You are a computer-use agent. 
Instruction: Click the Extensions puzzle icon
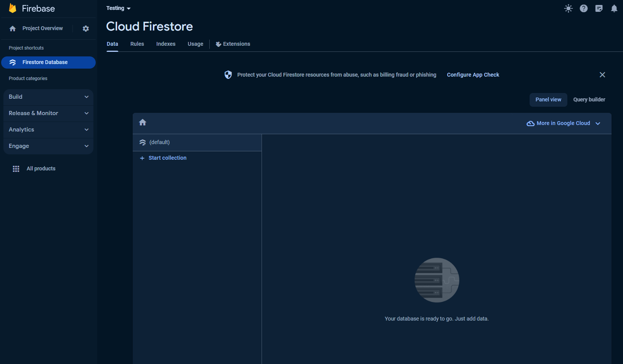218,44
